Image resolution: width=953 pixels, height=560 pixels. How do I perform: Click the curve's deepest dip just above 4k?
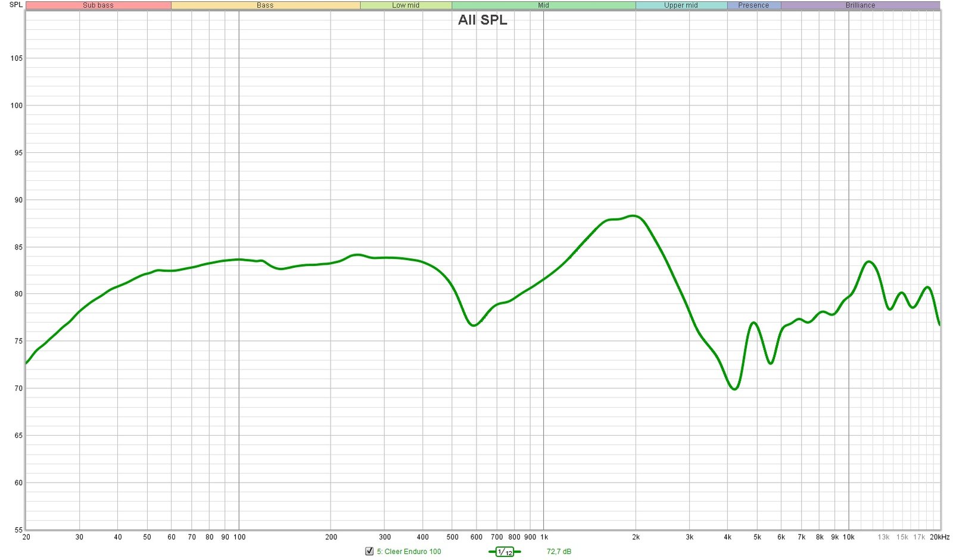(x=734, y=389)
